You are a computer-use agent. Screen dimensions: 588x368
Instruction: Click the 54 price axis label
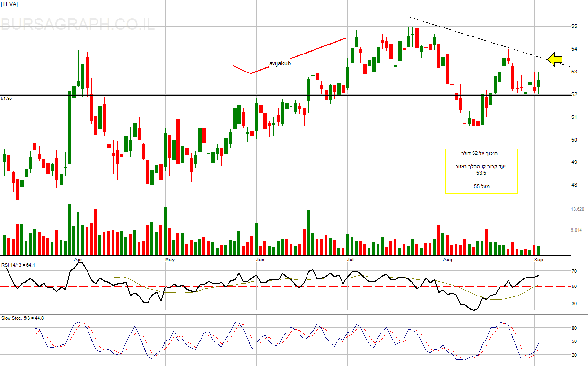574,49
